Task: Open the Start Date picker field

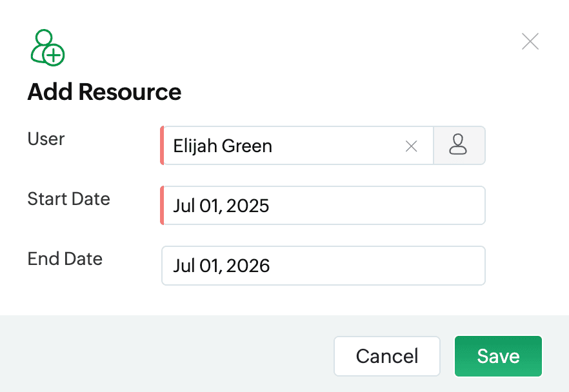Action: [x=323, y=205]
